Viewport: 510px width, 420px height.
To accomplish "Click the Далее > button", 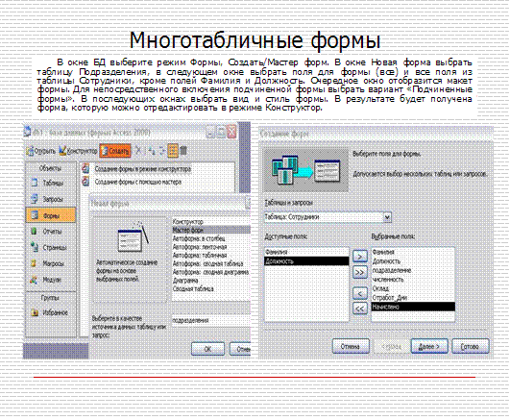I will 429,346.
